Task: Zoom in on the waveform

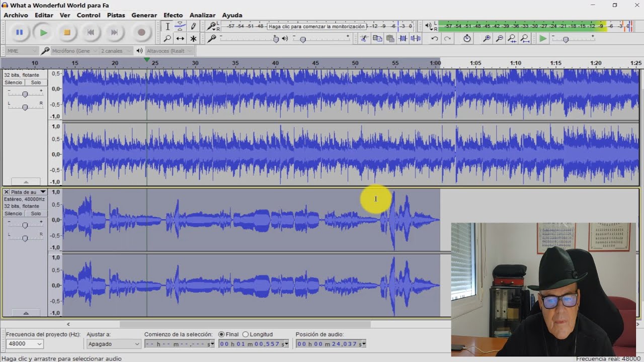Action: click(487, 38)
